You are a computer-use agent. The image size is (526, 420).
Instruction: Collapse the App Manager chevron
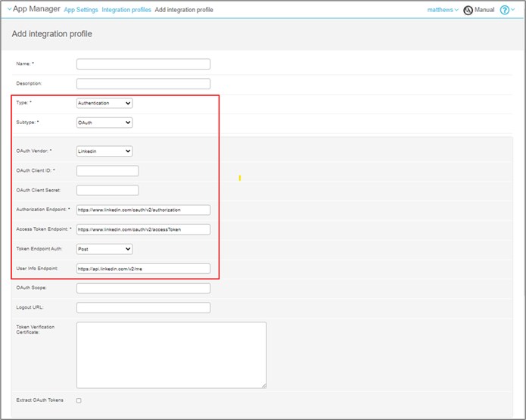click(8, 9)
